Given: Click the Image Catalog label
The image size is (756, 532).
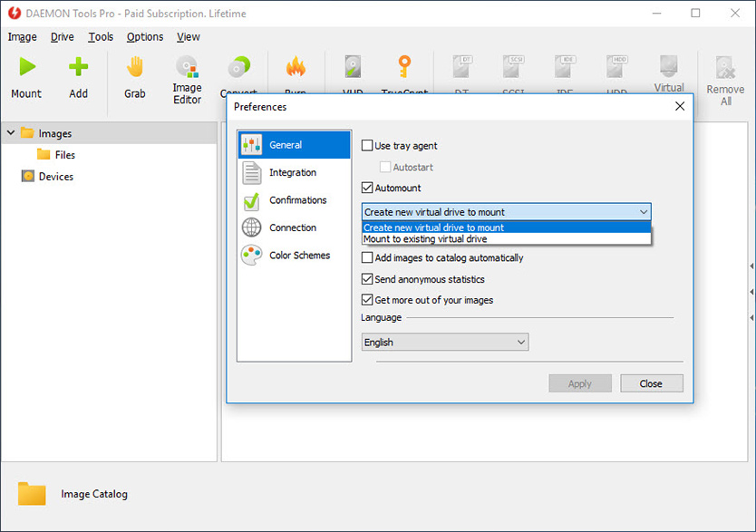Looking at the screenshot, I should pyautogui.click(x=94, y=494).
